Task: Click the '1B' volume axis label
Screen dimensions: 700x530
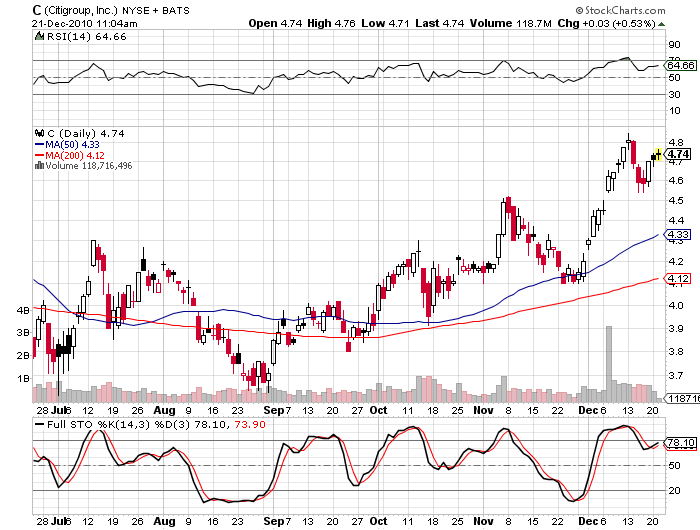Action: [23, 379]
